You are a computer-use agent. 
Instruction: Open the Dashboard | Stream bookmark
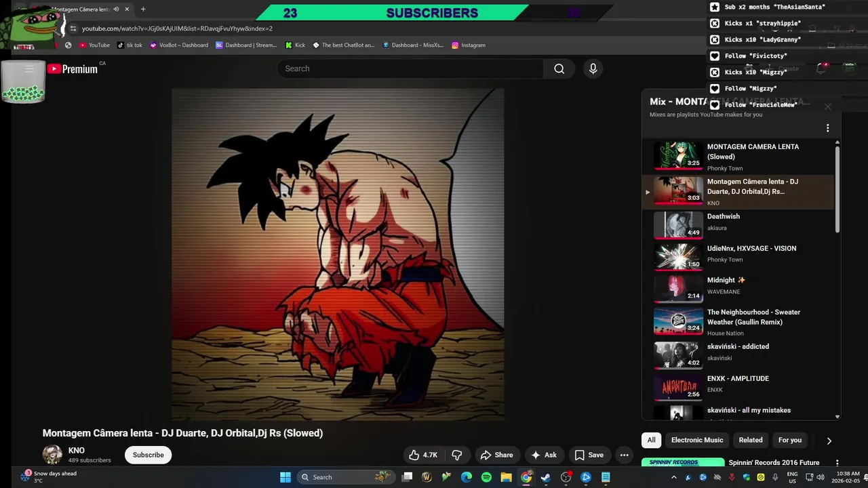point(246,45)
